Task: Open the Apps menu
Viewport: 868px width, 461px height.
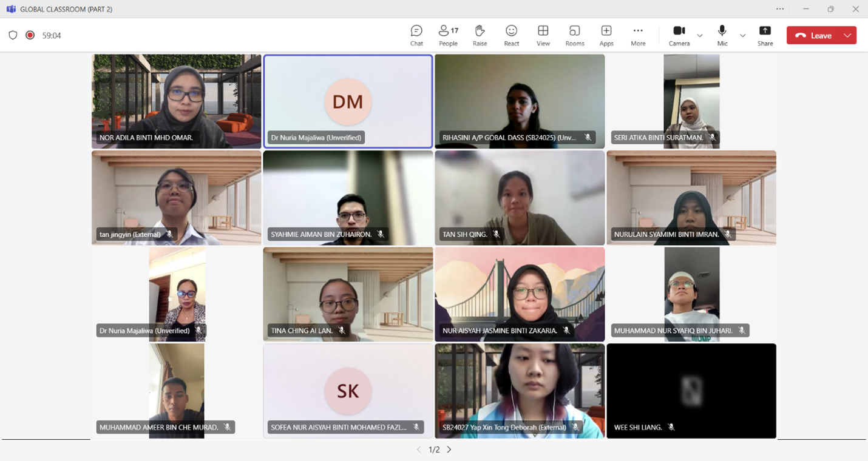Action: click(x=606, y=35)
